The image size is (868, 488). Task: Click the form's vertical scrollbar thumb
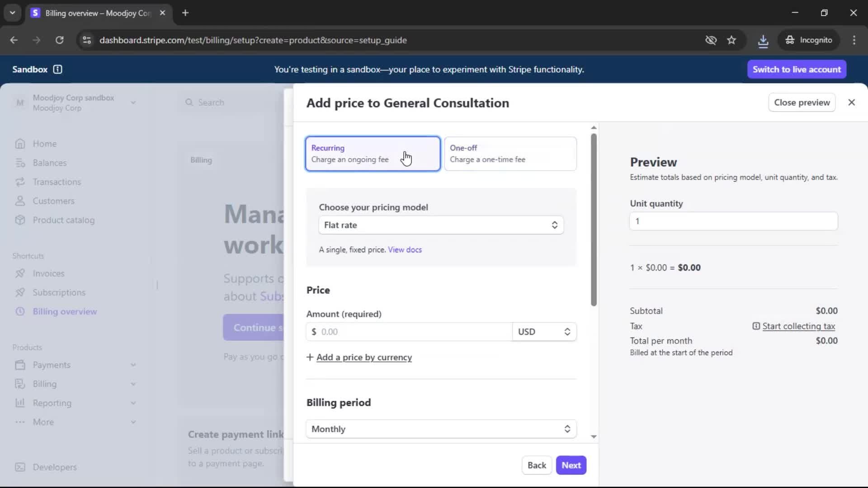point(594,219)
